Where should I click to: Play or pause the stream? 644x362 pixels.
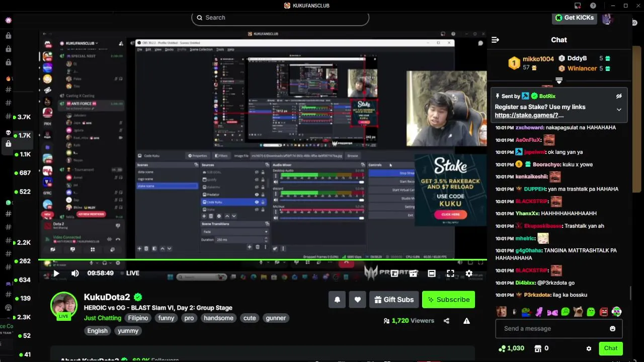(56, 274)
